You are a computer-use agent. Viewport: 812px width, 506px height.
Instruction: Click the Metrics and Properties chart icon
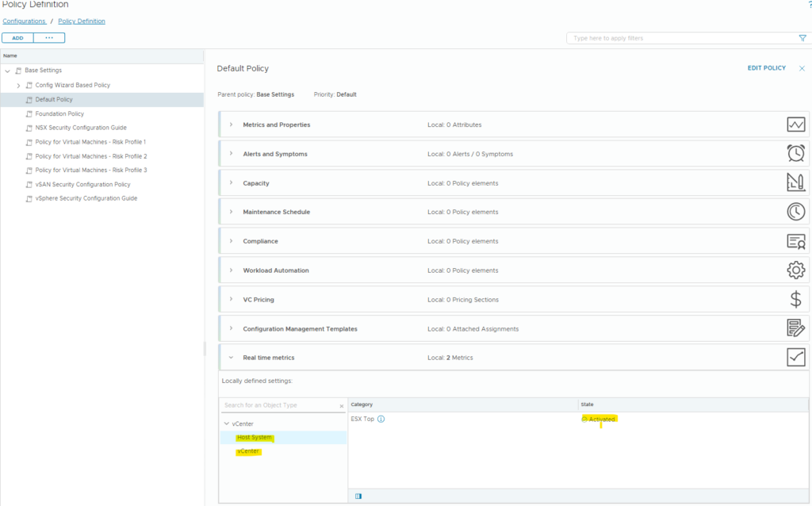point(796,125)
